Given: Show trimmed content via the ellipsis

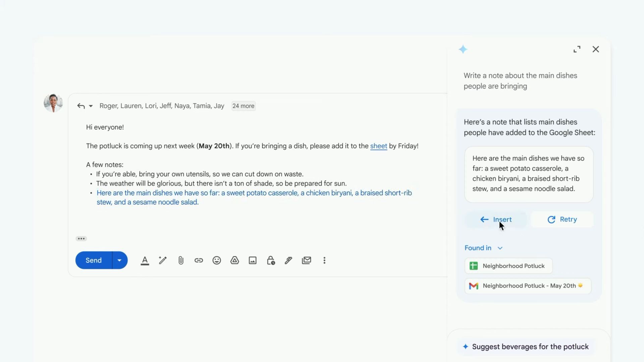Looking at the screenshot, I should (81, 238).
